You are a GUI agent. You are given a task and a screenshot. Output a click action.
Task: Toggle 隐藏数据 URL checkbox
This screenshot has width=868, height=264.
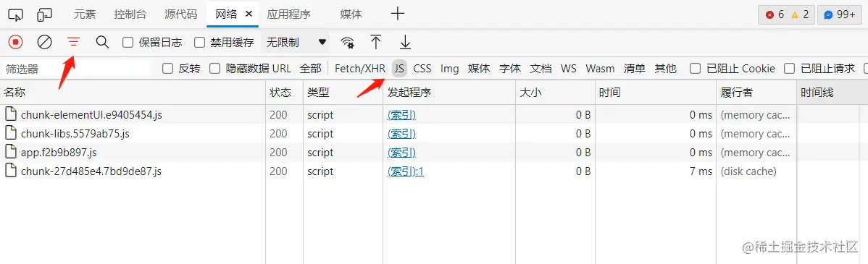214,69
